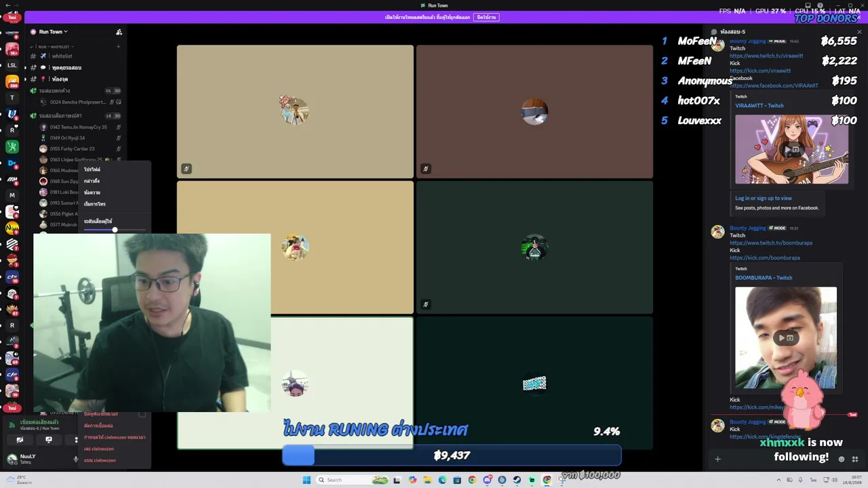Open the LONGTRY server icon
This screenshot has width=868, height=488.
pos(12,33)
